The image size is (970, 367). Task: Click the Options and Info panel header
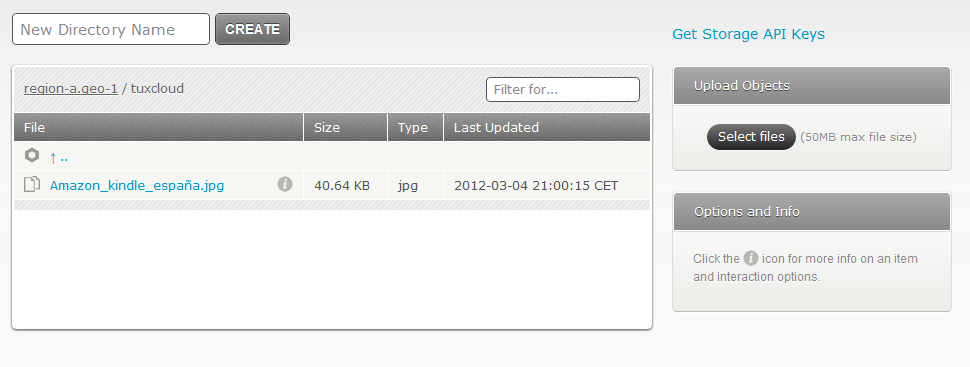click(812, 212)
